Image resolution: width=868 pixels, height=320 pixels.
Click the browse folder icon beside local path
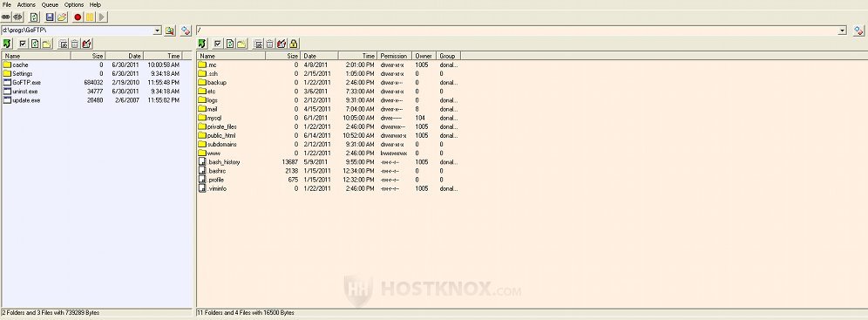pyautogui.click(x=169, y=31)
